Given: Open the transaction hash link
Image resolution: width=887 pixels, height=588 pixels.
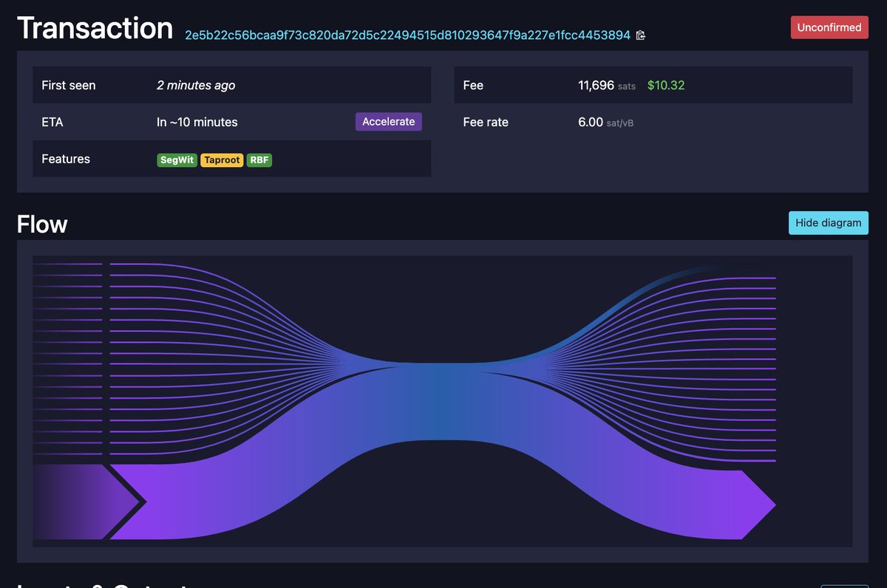Looking at the screenshot, I should tap(407, 35).
